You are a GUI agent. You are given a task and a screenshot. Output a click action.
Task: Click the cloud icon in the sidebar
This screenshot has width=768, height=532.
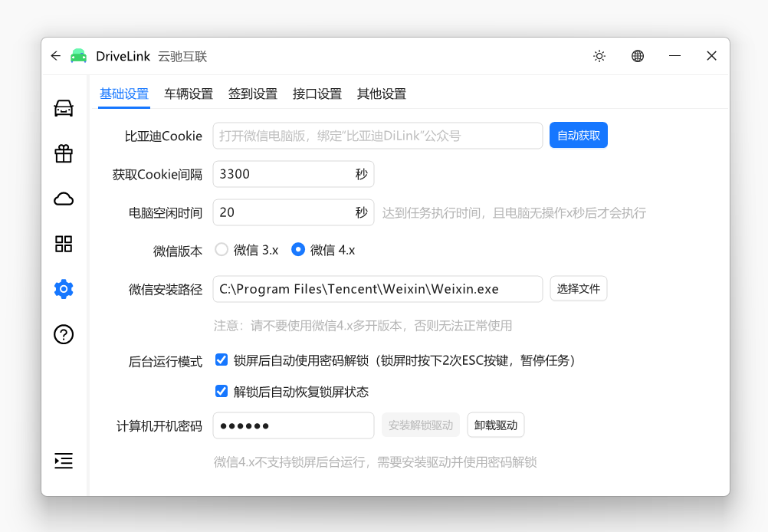[64, 199]
